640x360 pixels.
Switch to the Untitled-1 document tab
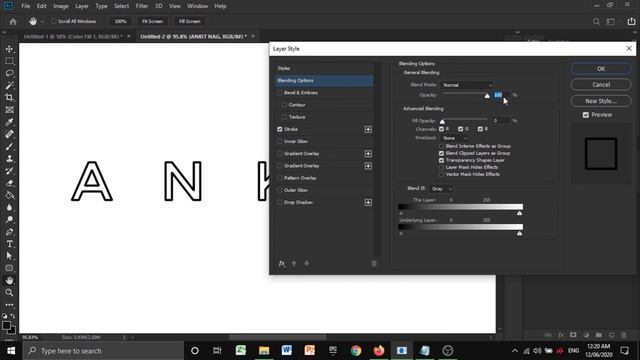point(73,36)
